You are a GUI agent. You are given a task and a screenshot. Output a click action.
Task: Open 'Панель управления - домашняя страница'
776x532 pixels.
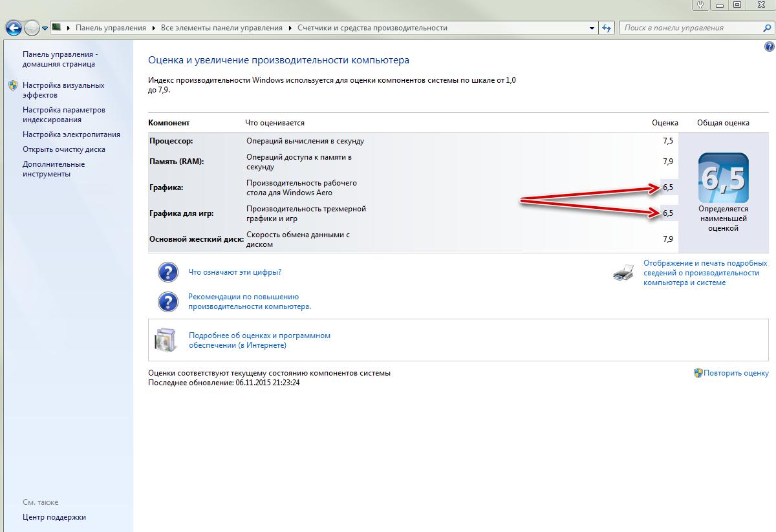click(59, 59)
